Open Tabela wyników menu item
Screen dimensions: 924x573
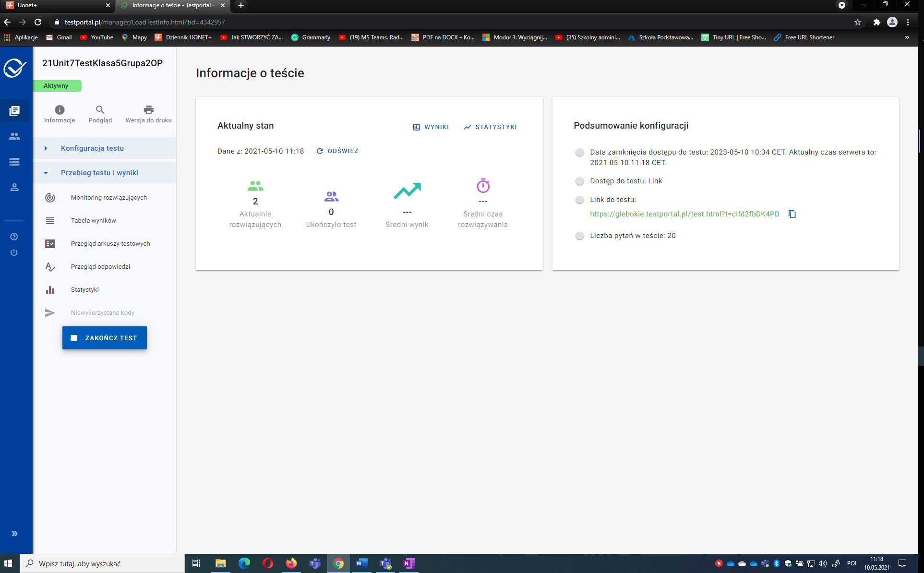[93, 221]
